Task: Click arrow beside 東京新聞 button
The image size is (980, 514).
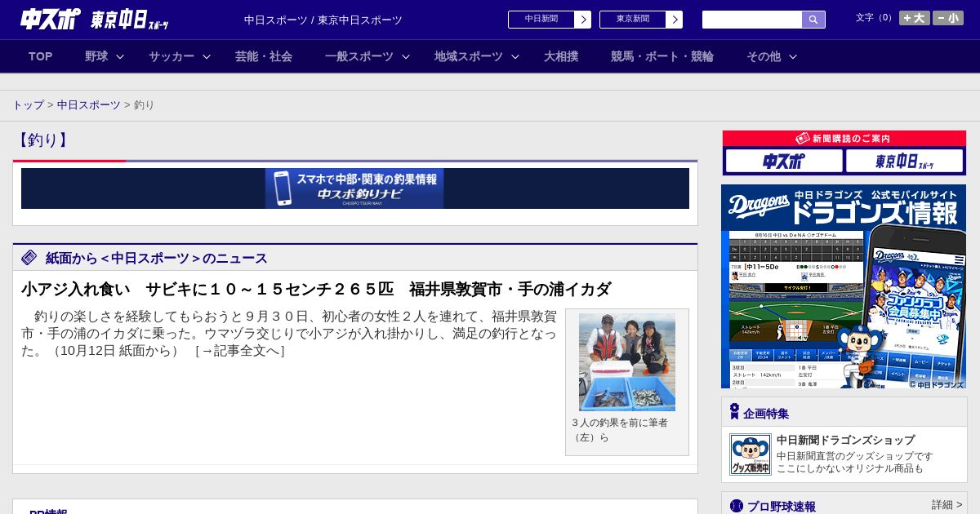Action: (x=674, y=20)
